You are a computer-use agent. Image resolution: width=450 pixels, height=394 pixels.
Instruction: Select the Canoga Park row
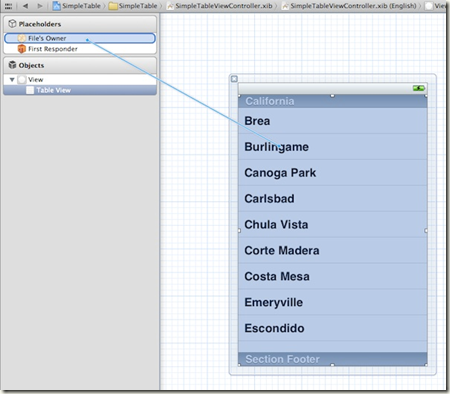pos(333,173)
